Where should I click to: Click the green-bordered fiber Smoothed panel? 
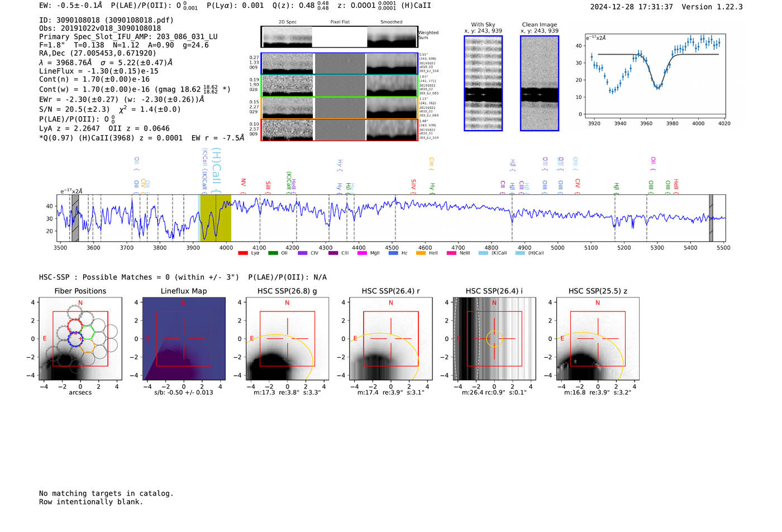coord(392,86)
